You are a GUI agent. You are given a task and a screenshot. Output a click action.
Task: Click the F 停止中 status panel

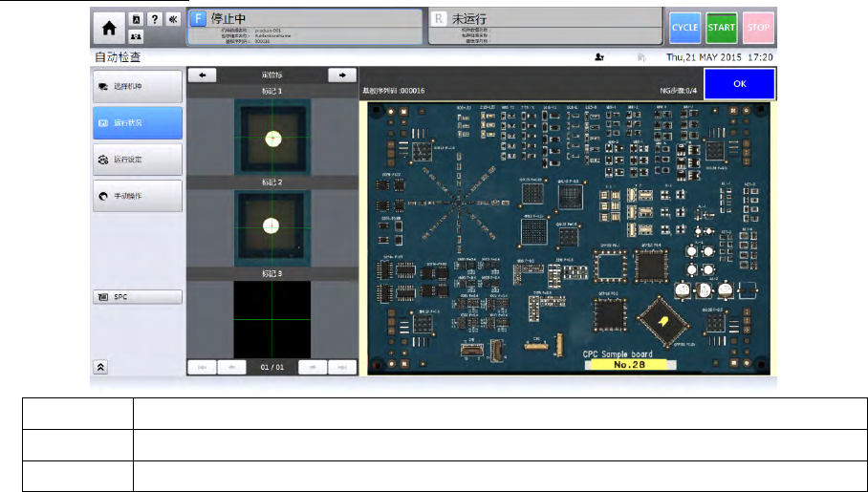303,27
